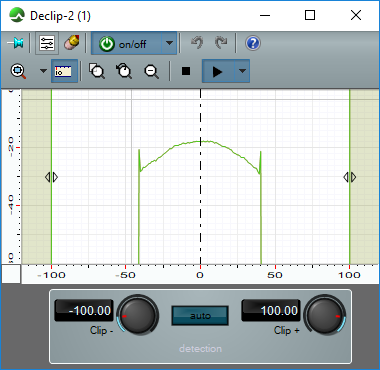Click the undo arrow icon
This screenshot has height=370, width=380.
pos(197,43)
